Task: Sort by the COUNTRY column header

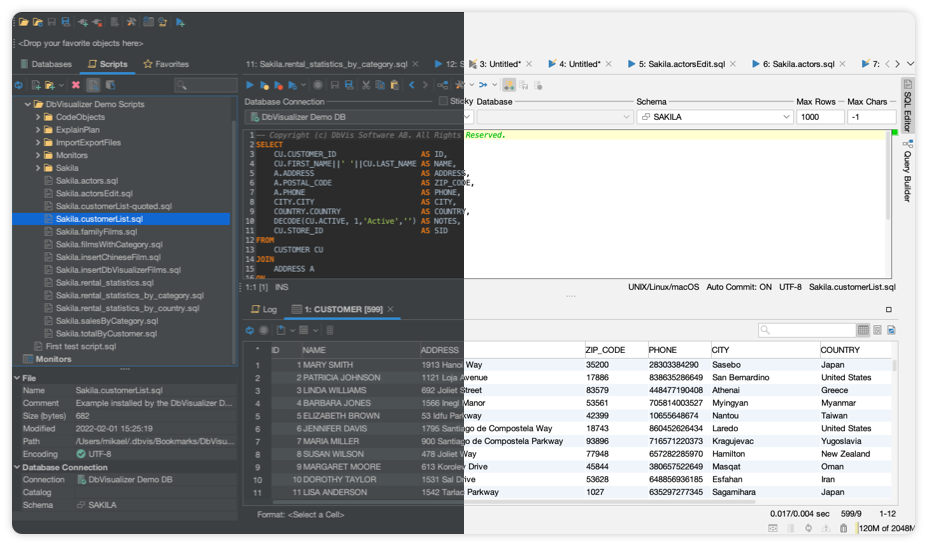Action: pyautogui.click(x=855, y=350)
